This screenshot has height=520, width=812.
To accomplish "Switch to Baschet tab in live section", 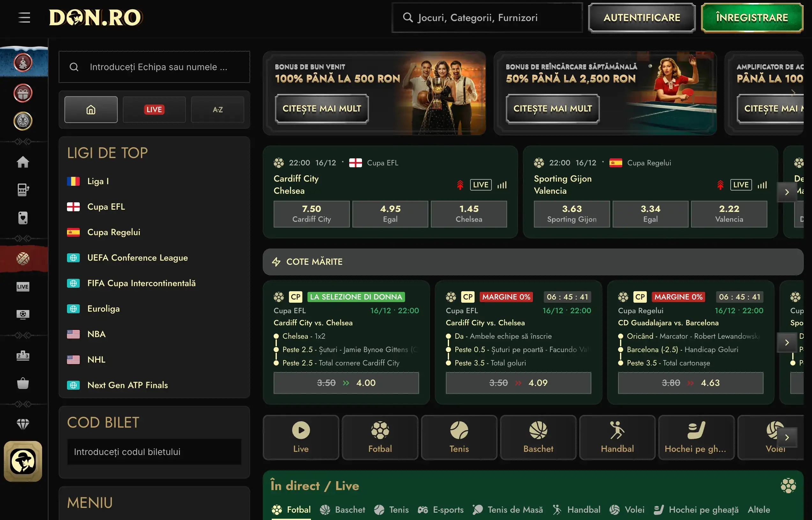I will (343, 509).
